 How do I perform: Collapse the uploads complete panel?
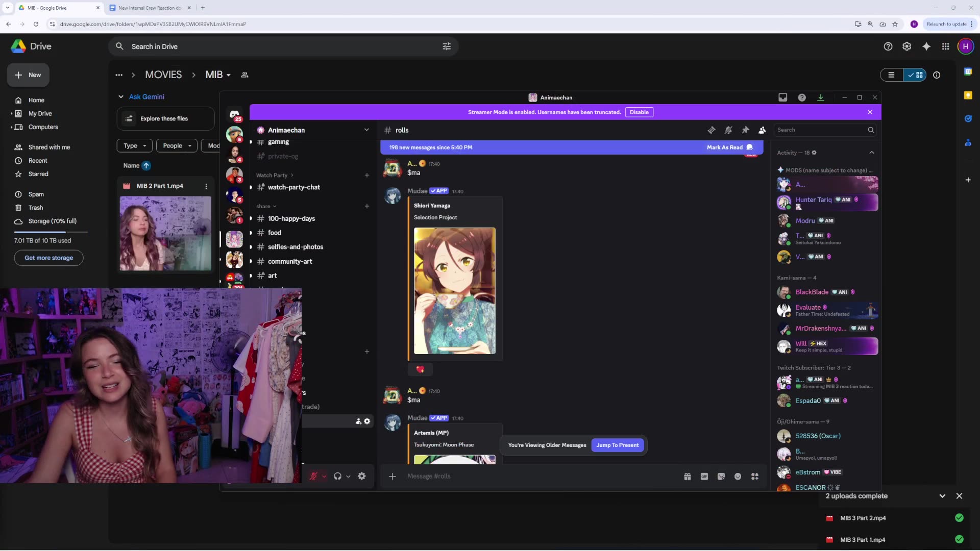(942, 496)
